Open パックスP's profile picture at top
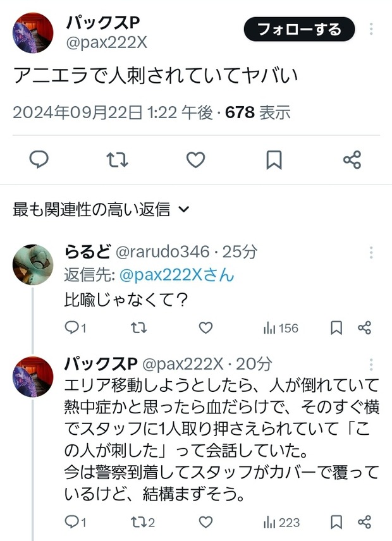The width and height of the screenshot is (392, 541). (33, 33)
